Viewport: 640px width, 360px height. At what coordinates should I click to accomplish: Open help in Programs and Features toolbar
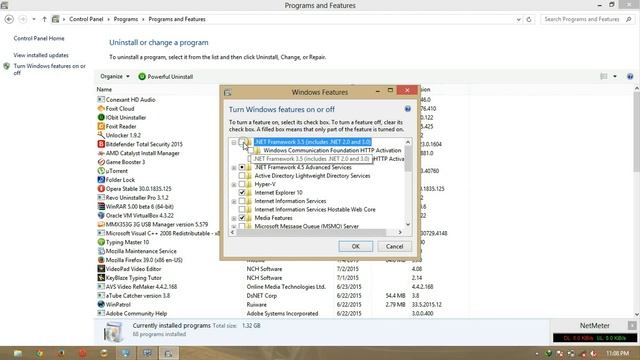point(630,76)
